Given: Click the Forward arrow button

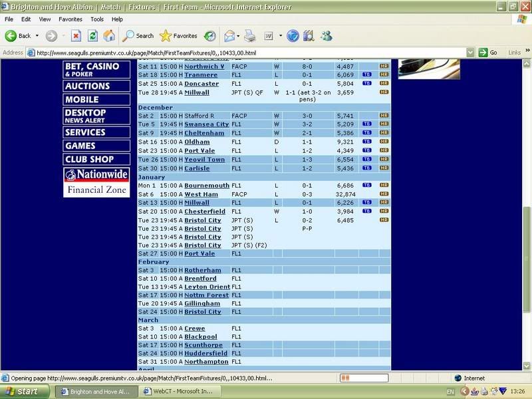Looking at the screenshot, I should pos(51,36).
